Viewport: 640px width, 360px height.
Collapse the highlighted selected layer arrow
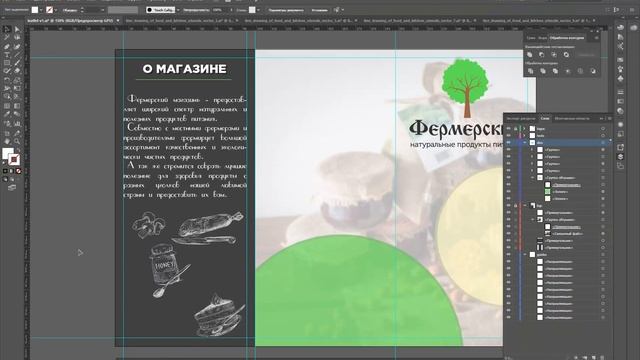coord(525,142)
